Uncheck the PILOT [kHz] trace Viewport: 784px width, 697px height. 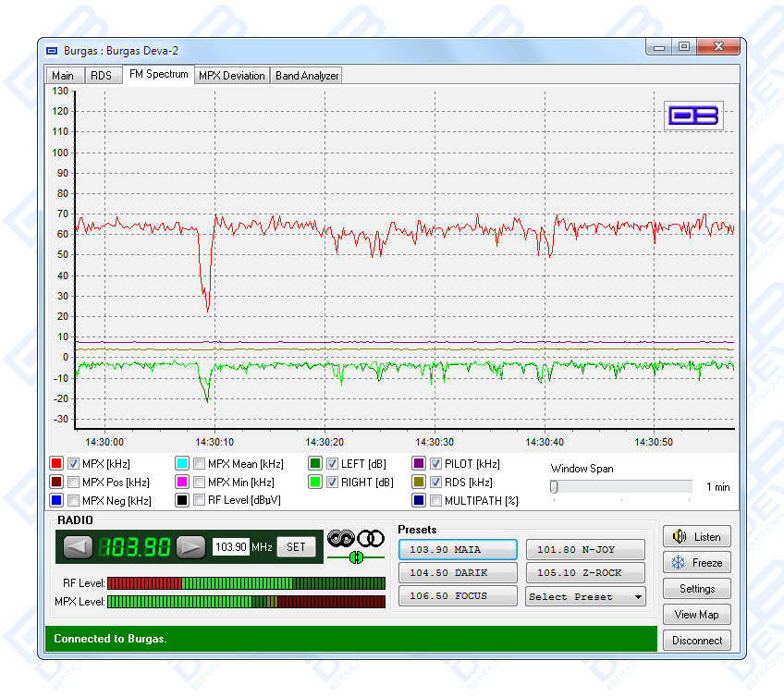[x=436, y=464]
